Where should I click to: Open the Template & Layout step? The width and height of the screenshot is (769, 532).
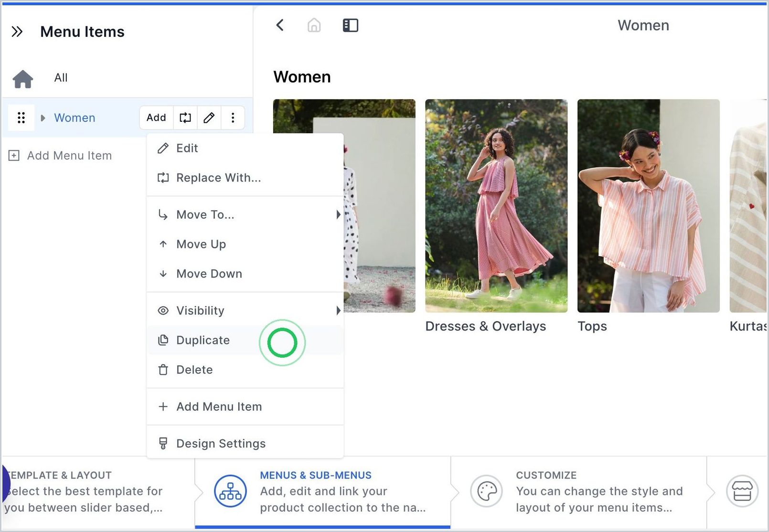[97, 491]
